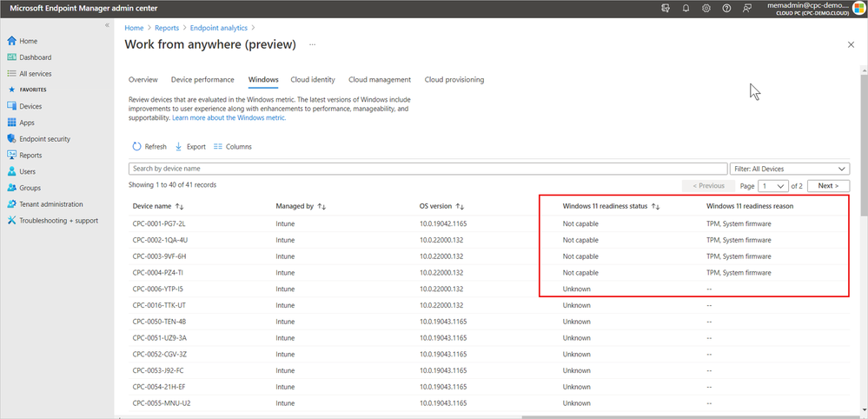Click the Reports breadcrumb link
Viewport: 868px width, 419px height.
pos(167,27)
